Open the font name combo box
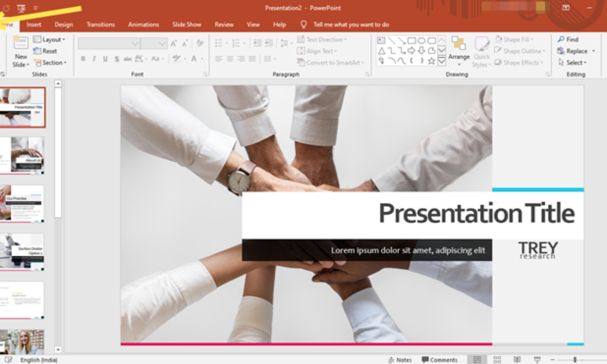 pyautogui.click(x=109, y=43)
